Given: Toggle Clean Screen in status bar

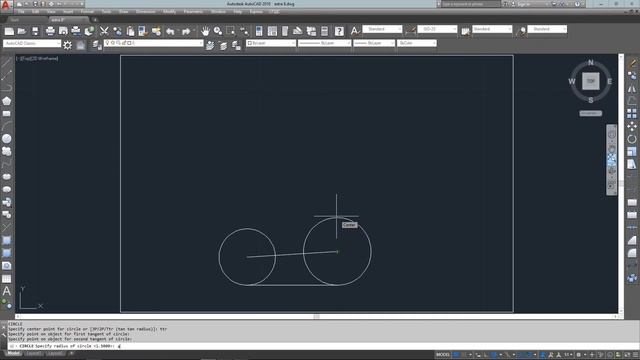Looking at the screenshot, I should pyautogui.click(x=627, y=355).
